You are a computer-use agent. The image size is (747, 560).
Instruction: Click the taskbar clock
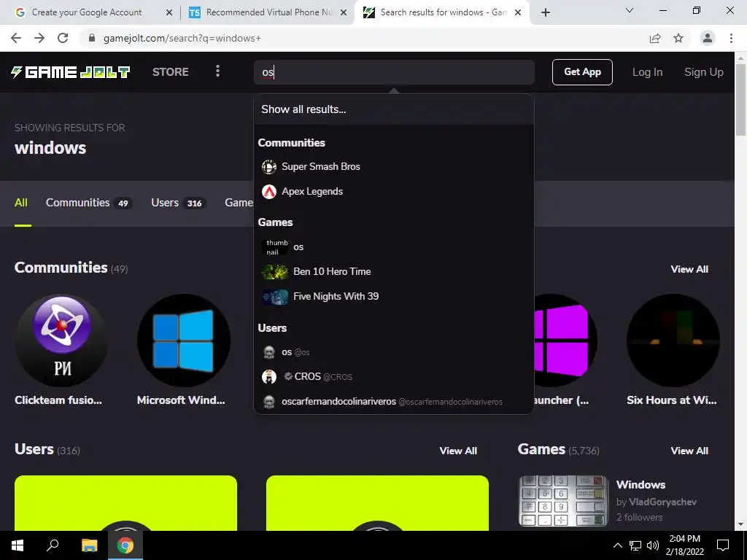684,545
